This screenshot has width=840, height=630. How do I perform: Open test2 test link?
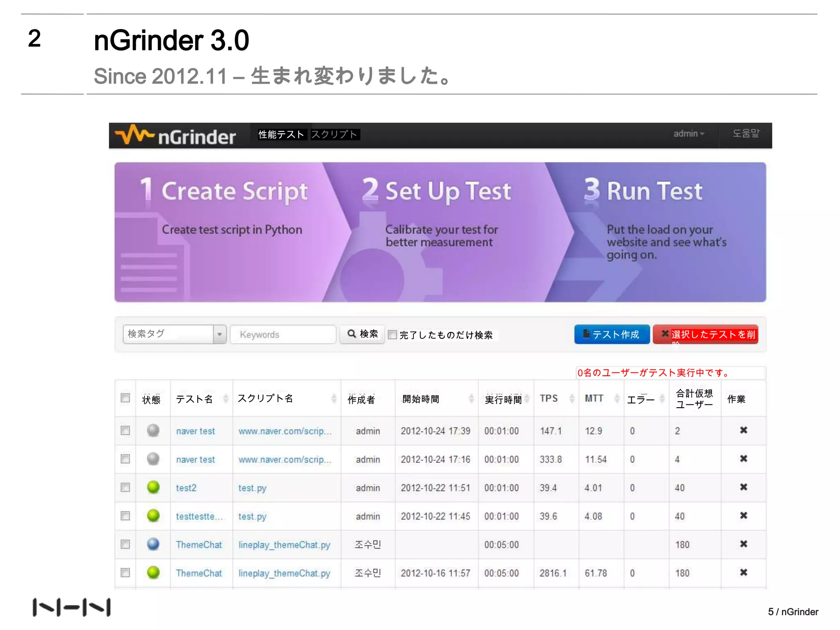[186, 488]
